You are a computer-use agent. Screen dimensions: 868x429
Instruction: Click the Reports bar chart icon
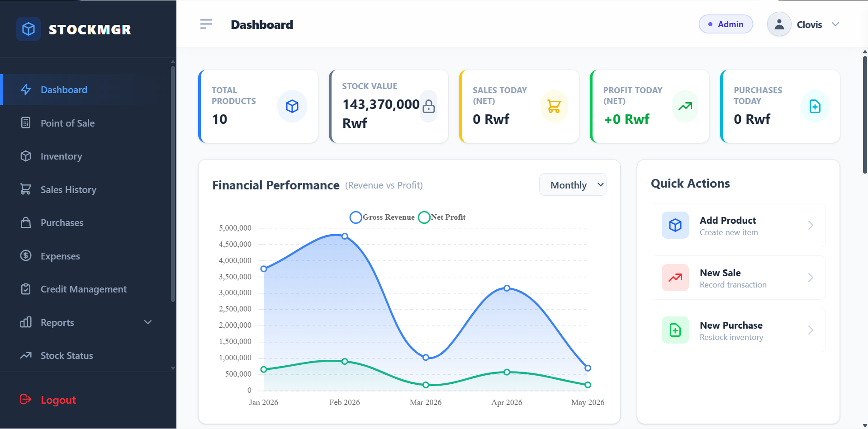(x=26, y=322)
